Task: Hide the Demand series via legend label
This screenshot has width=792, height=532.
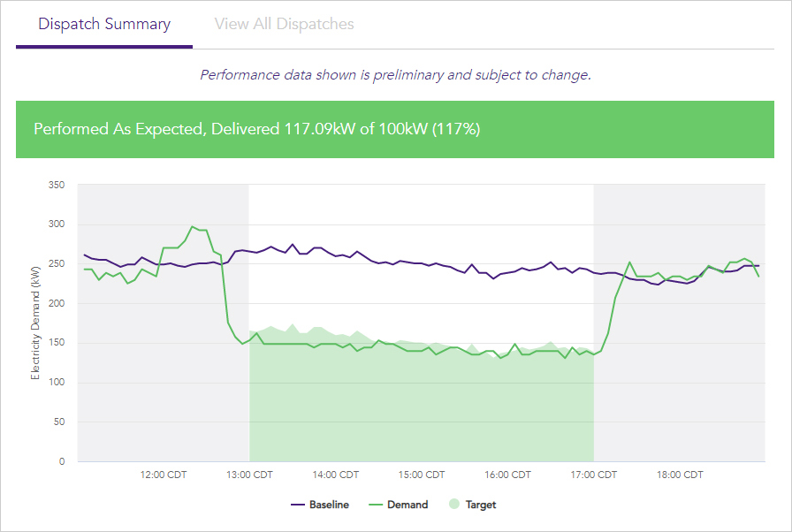Action: 407,505
